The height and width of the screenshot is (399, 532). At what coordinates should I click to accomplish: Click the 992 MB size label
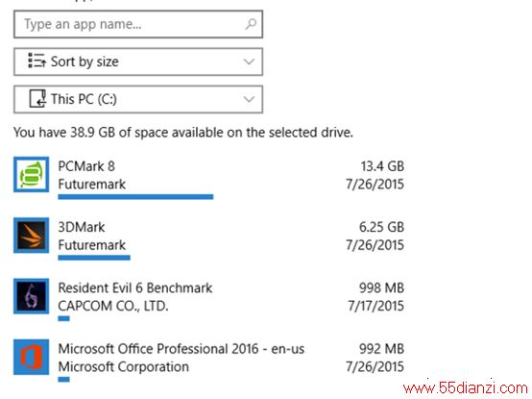pyautogui.click(x=381, y=349)
